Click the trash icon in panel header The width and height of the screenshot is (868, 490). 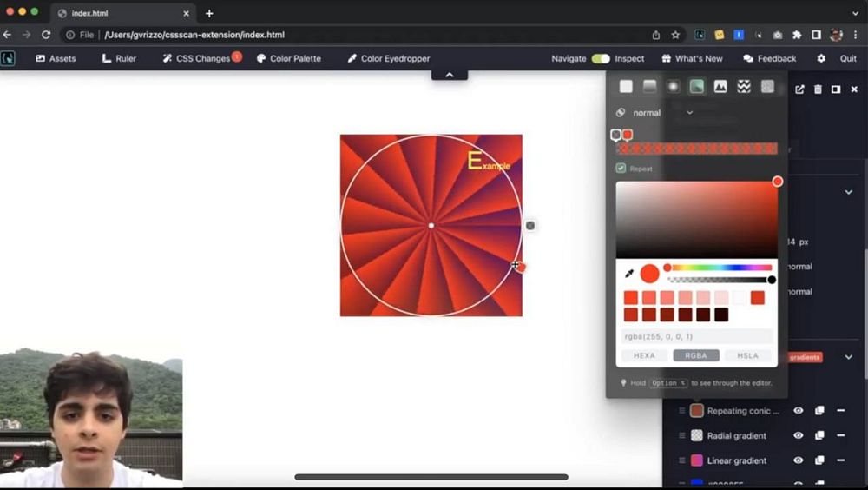[818, 89]
